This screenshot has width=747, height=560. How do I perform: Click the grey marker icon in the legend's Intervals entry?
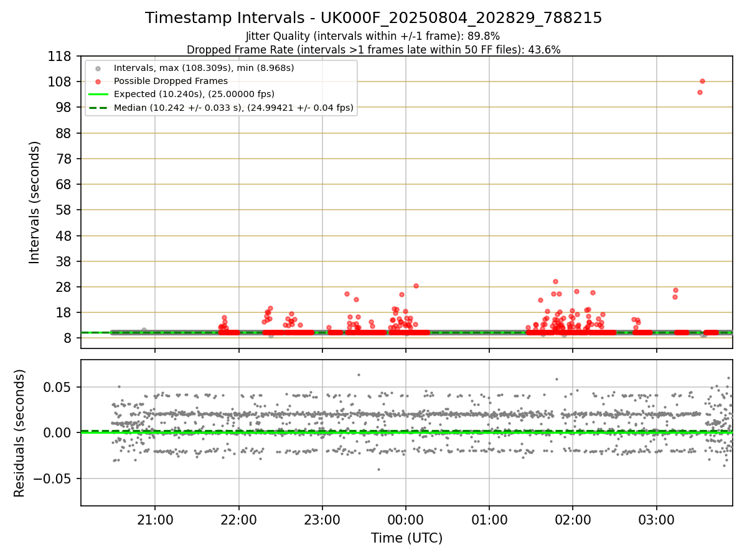pos(98,68)
